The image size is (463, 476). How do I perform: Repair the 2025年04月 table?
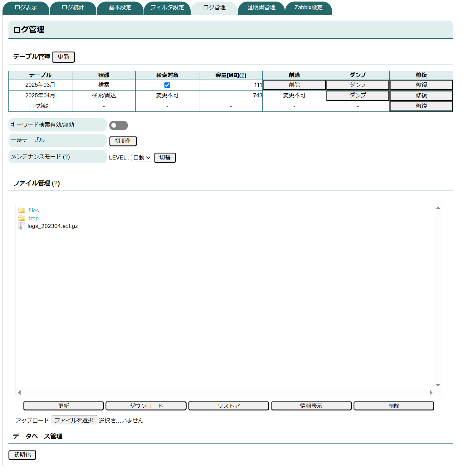tap(422, 96)
